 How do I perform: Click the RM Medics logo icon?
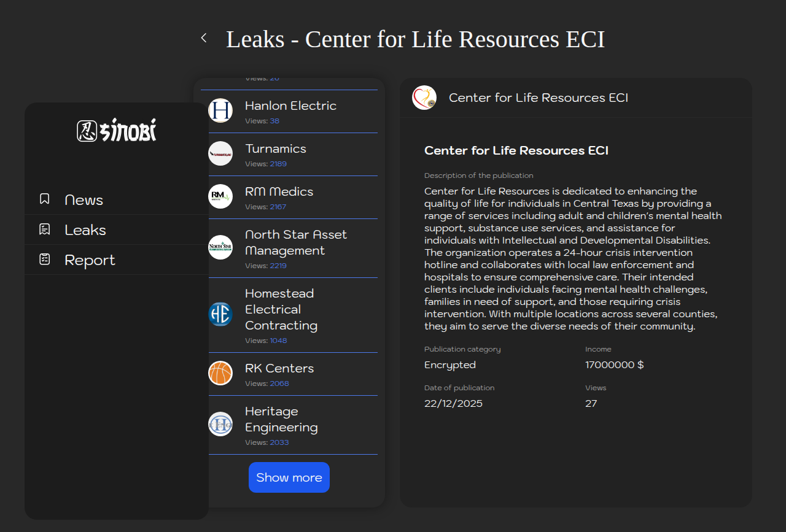click(220, 196)
